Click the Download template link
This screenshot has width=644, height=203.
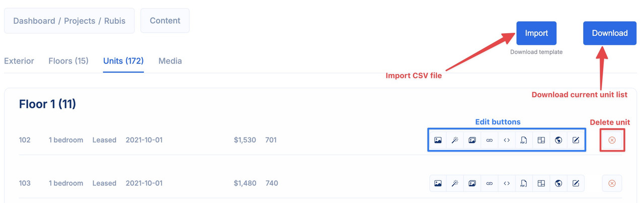click(536, 52)
